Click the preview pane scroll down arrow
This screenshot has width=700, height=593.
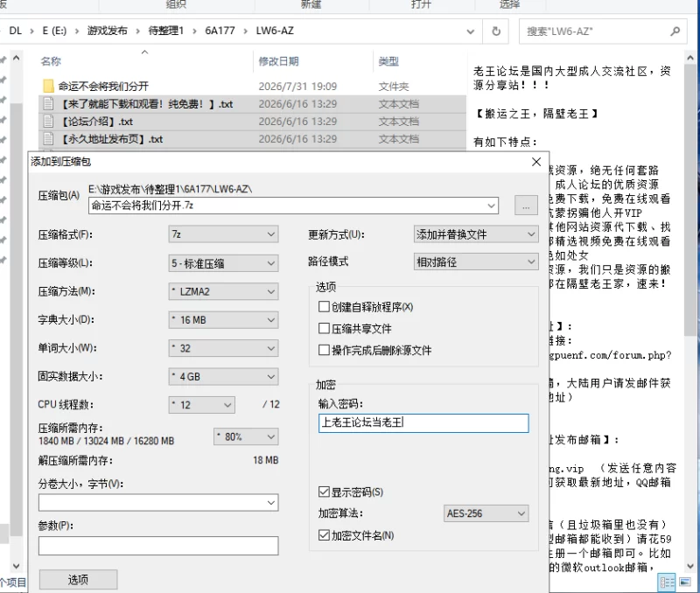coord(690,567)
